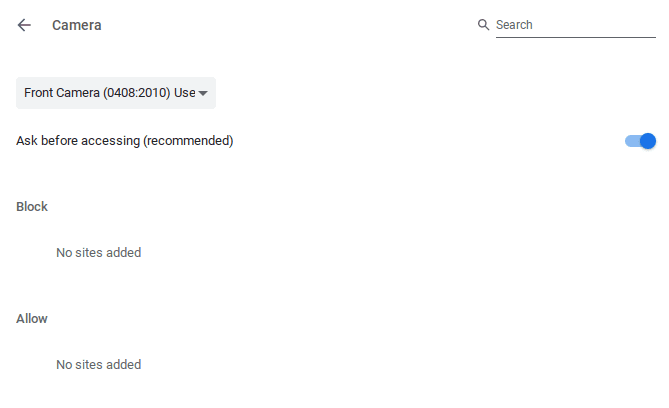Click the light blue toggle track
The height and width of the screenshot is (408, 669).
coord(632,141)
